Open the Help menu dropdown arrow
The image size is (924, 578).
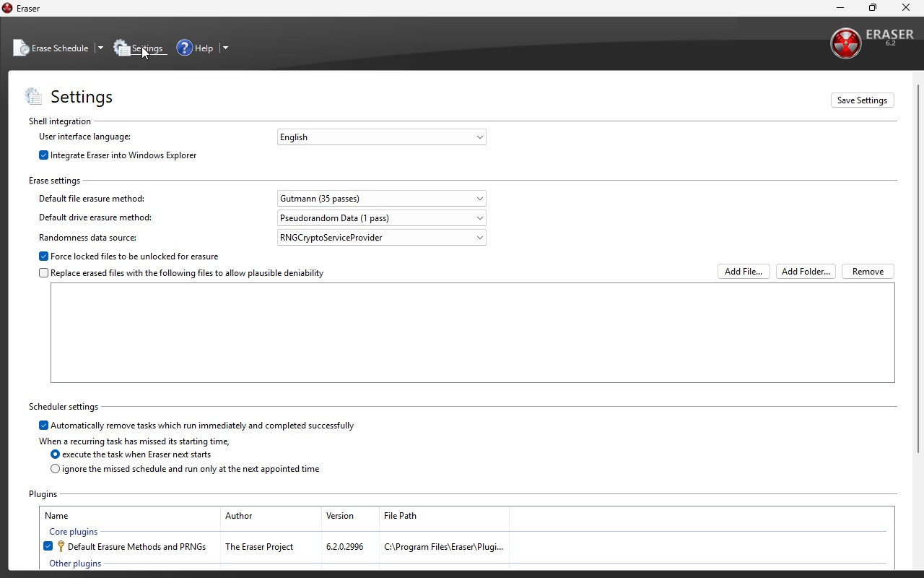(x=225, y=48)
